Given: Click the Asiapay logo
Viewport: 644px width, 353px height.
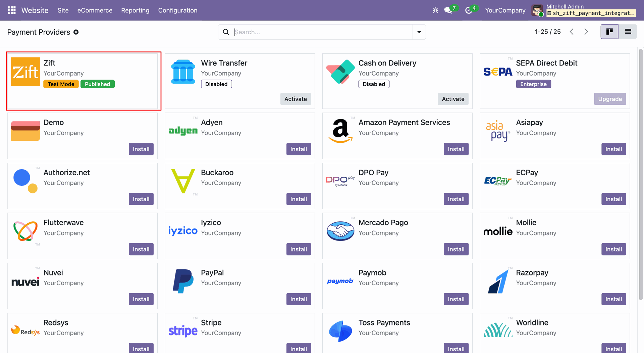Looking at the screenshot, I should (x=498, y=131).
